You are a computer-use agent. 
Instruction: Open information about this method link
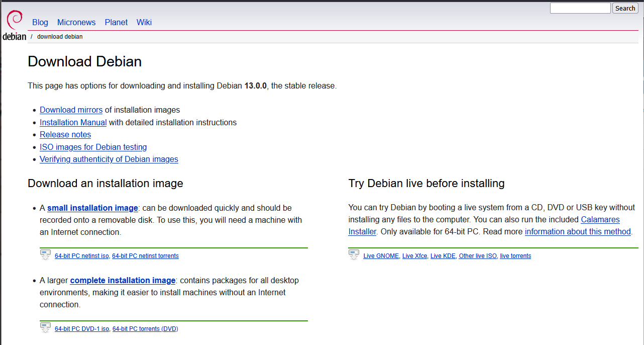coord(578,231)
